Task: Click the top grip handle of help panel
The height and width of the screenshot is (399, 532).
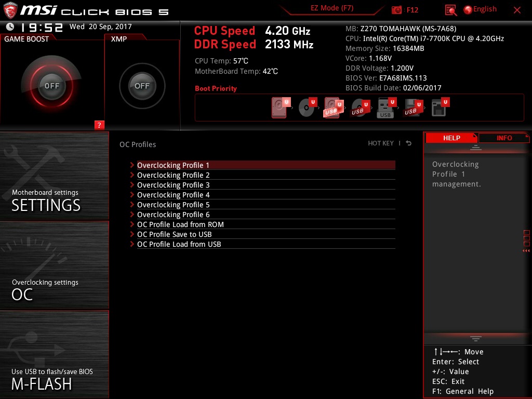Action: click(x=476, y=147)
